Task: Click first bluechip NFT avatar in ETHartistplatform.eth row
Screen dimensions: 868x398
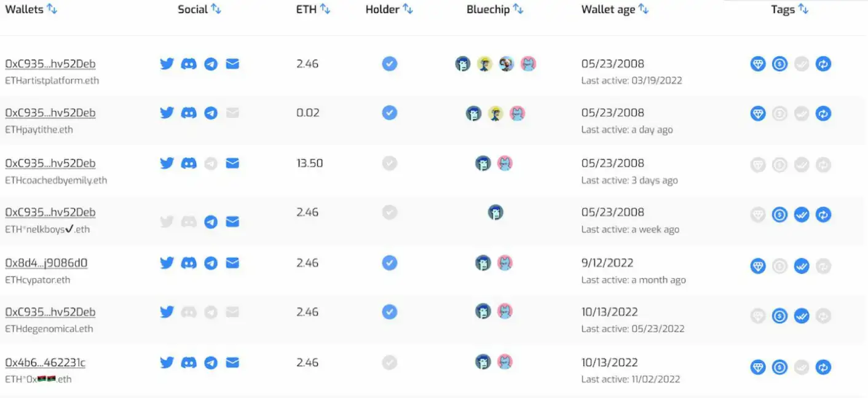Action: (463, 64)
